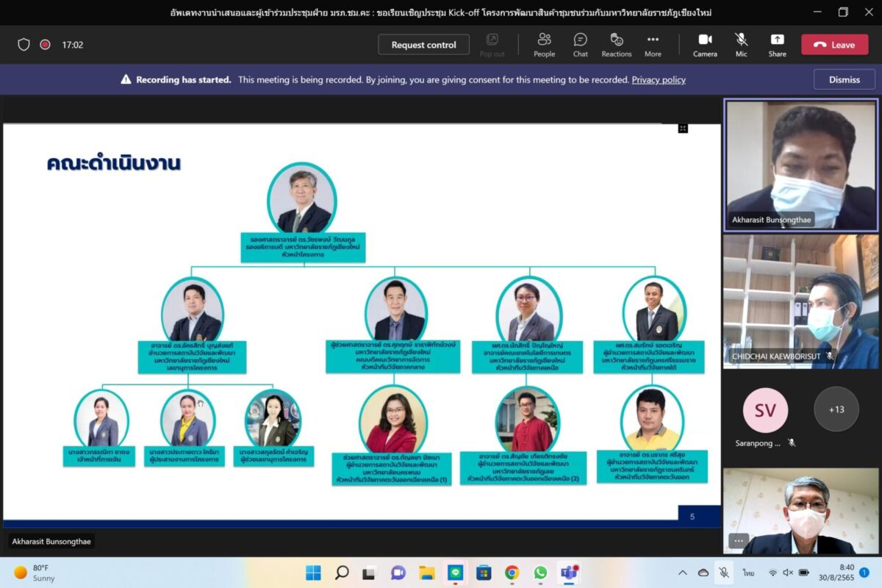Open the People panel
Image resolution: width=882 pixels, height=588 pixels.
click(x=544, y=44)
